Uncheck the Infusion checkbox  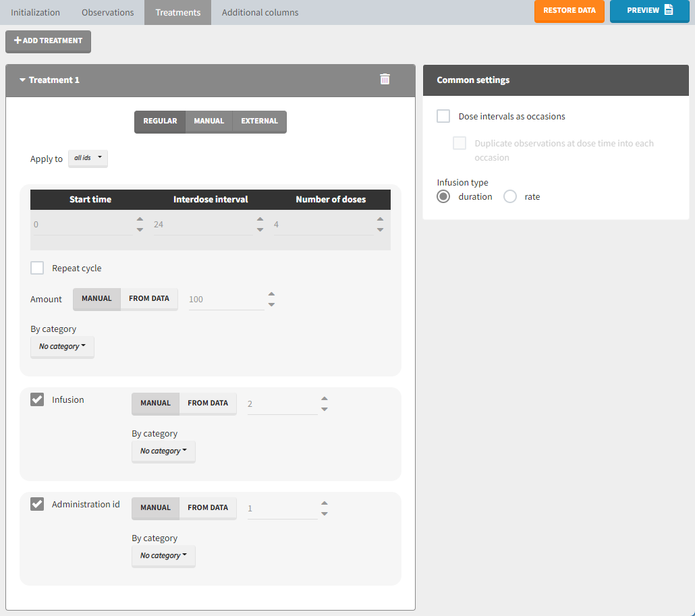point(37,399)
